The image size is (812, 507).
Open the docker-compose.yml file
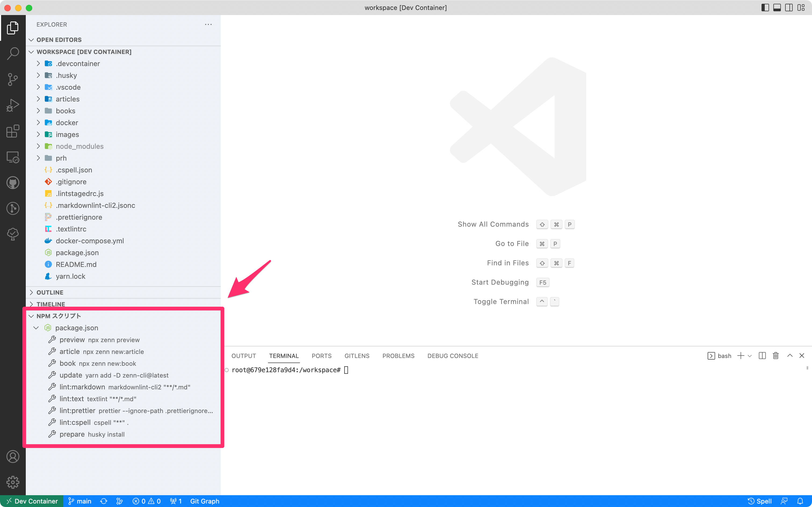click(123, 241)
